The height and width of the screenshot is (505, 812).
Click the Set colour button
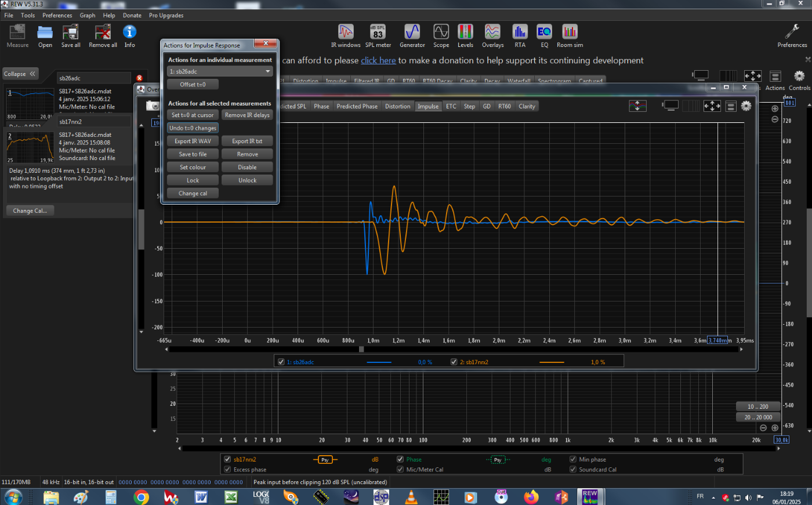tap(193, 167)
